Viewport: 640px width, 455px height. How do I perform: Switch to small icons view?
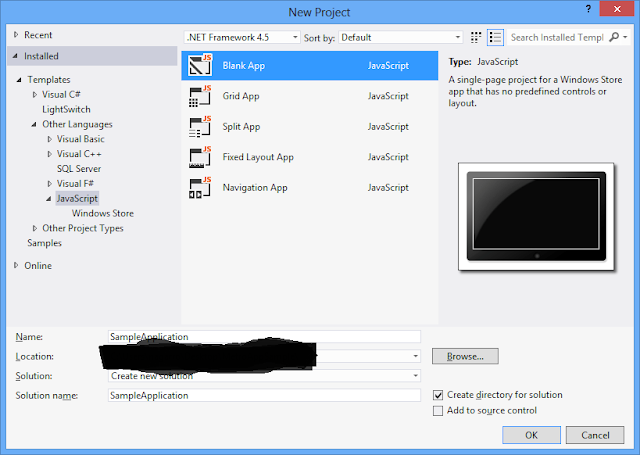pyautogui.click(x=476, y=38)
